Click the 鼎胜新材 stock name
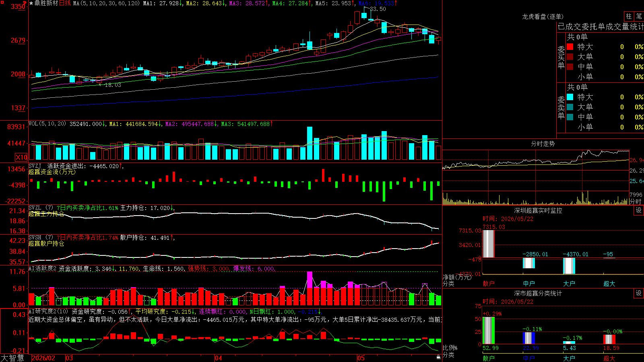The height and width of the screenshot is (362, 644). coord(46,3)
